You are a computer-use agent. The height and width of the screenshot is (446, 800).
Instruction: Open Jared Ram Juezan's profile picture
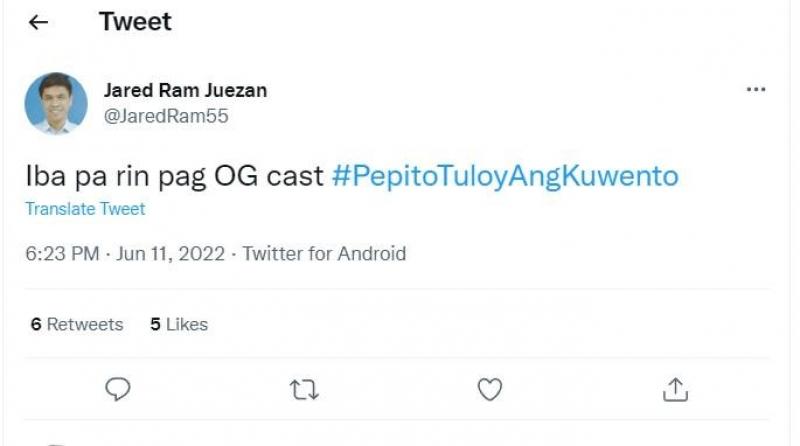56,103
